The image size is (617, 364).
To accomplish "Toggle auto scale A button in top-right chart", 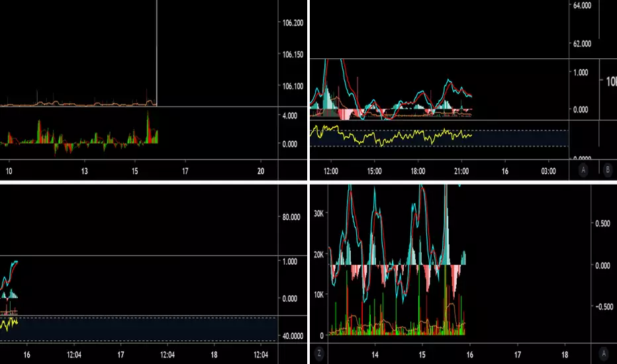I will (583, 170).
